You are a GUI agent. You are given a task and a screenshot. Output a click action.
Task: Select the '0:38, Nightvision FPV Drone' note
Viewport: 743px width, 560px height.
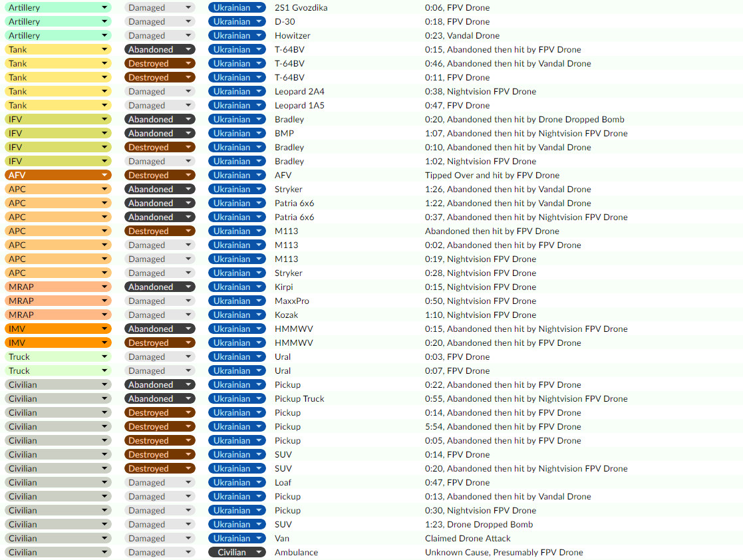coord(480,91)
